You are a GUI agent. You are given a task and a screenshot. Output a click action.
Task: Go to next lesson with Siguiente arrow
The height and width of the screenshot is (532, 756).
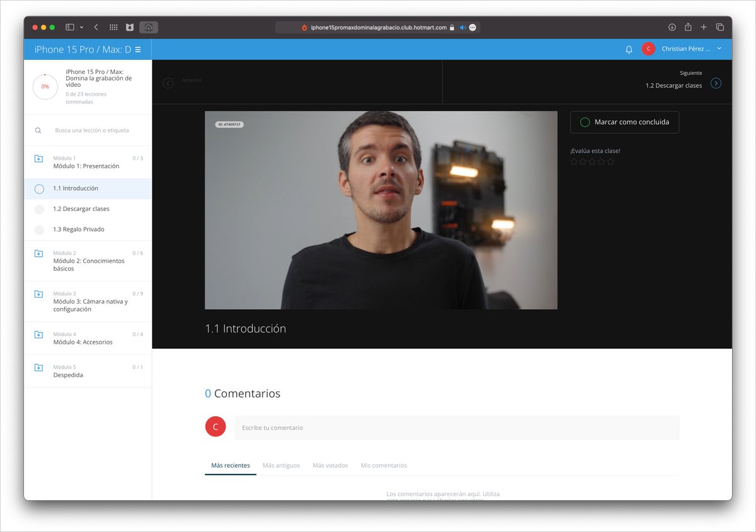716,83
